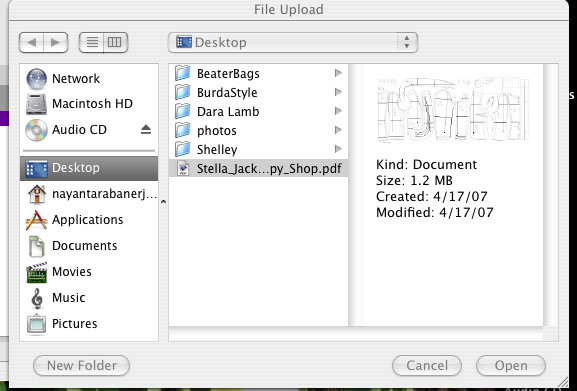
Task: Click the Network globe icon in sidebar
Action: (36, 79)
